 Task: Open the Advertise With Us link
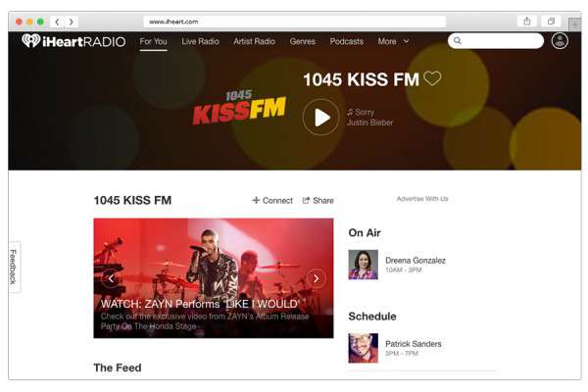point(422,199)
